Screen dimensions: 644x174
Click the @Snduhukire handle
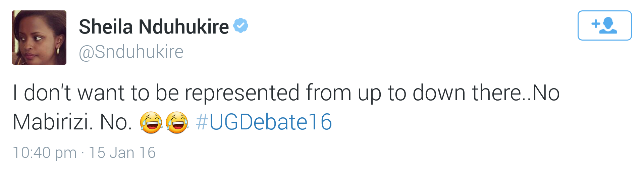pos(131,52)
